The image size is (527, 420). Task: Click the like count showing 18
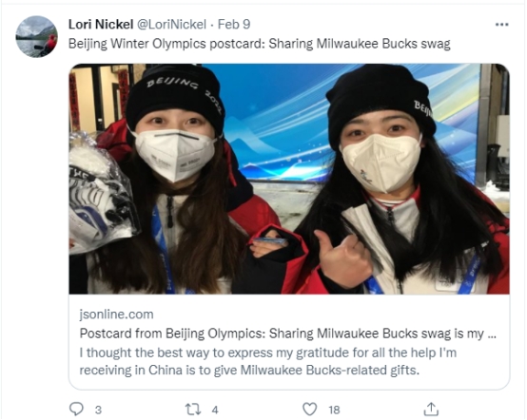coord(334,410)
